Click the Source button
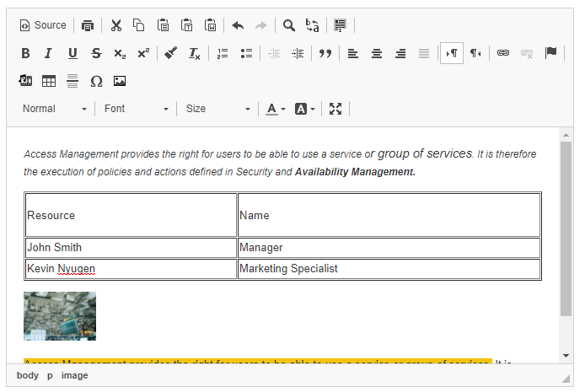The height and width of the screenshot is (392, 585). coord(43,25)
